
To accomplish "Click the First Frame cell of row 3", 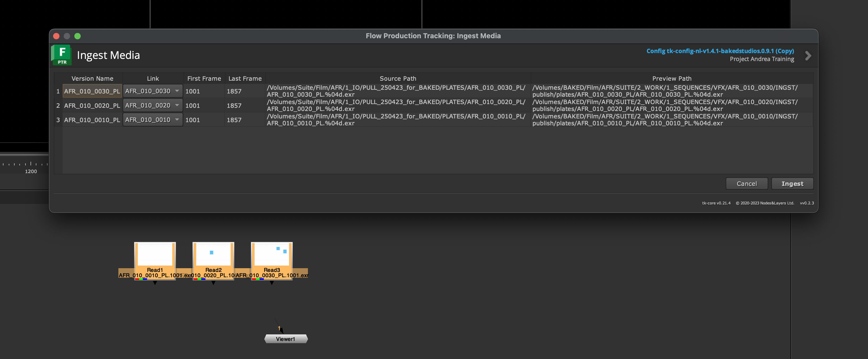I will coord(204,120).
